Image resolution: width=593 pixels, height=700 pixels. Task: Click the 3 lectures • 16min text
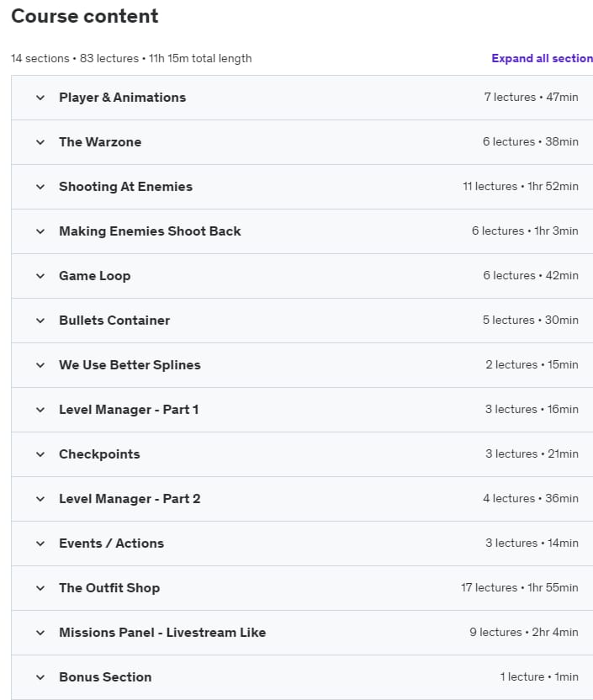pos(532,410)
